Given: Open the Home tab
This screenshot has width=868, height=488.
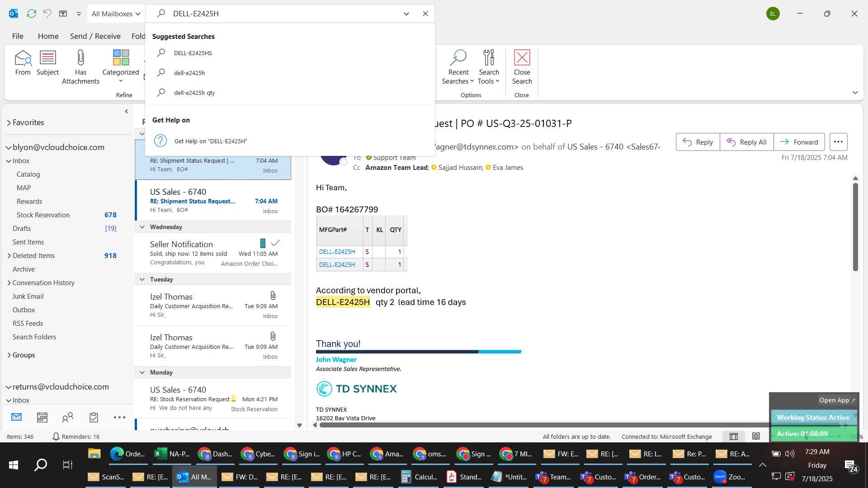Looking at the screenshot, I should (48, 36).
